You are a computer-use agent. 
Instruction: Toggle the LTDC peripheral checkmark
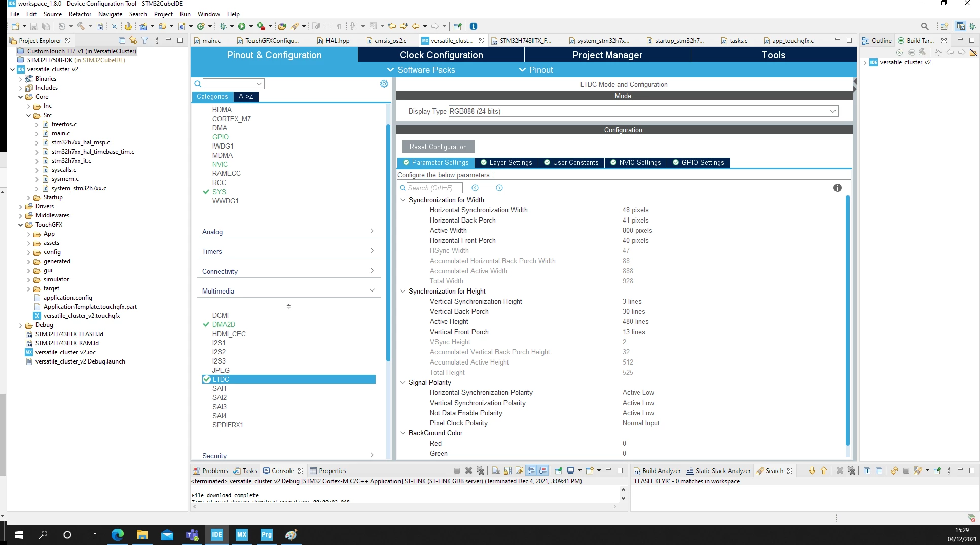coord(206,379)
